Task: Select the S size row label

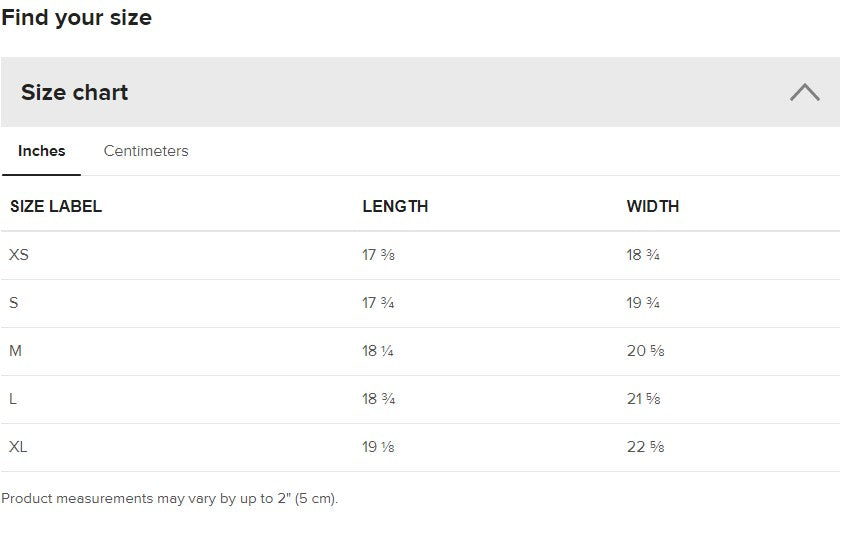Action: [14, 303]
